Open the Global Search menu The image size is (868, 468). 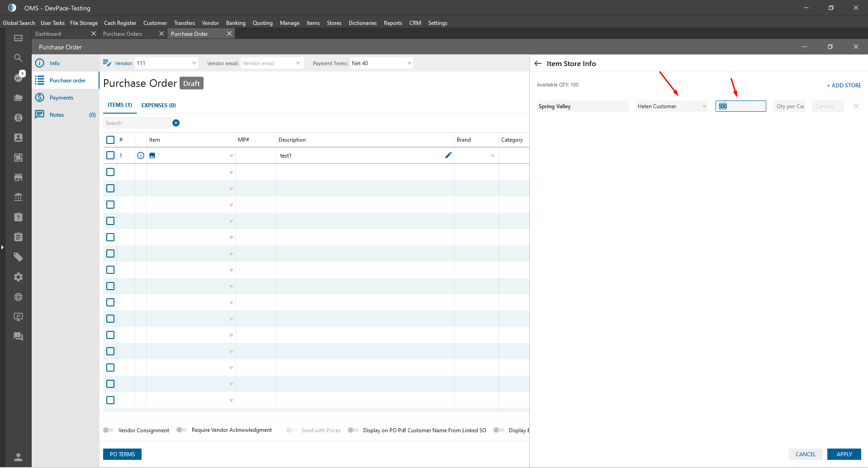(19, 23)
